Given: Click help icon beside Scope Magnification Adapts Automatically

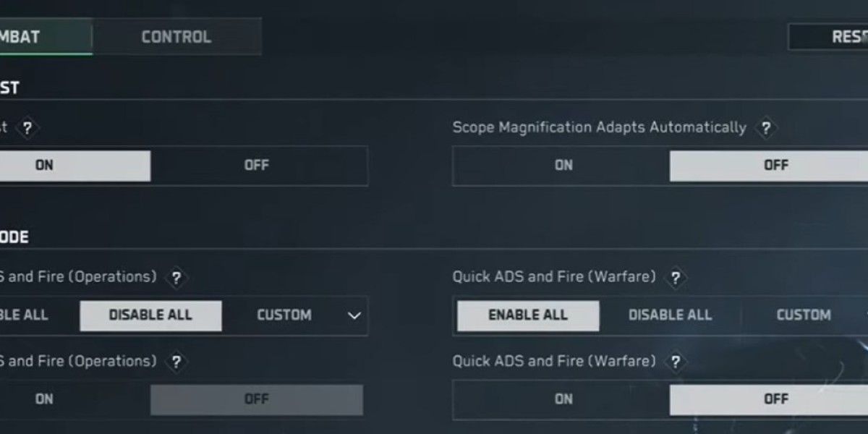Looking at the screenshot, I should [765, 129].
